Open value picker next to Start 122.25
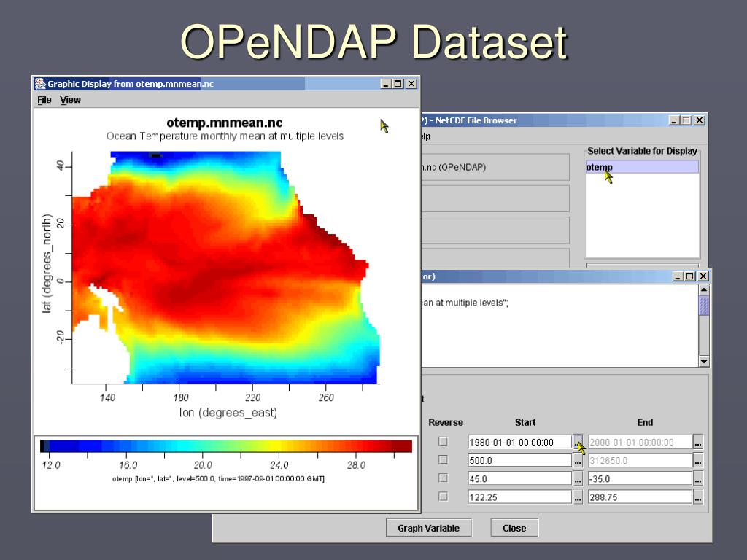747x560 pixels. coord(578,497)
